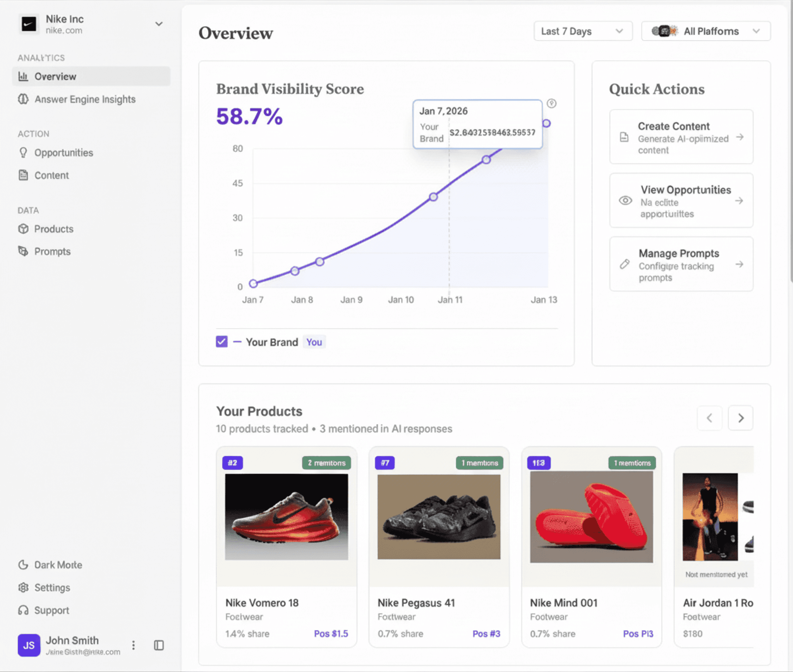
Task: Click the Support headphones icon
Action: [x=23, y=610]
